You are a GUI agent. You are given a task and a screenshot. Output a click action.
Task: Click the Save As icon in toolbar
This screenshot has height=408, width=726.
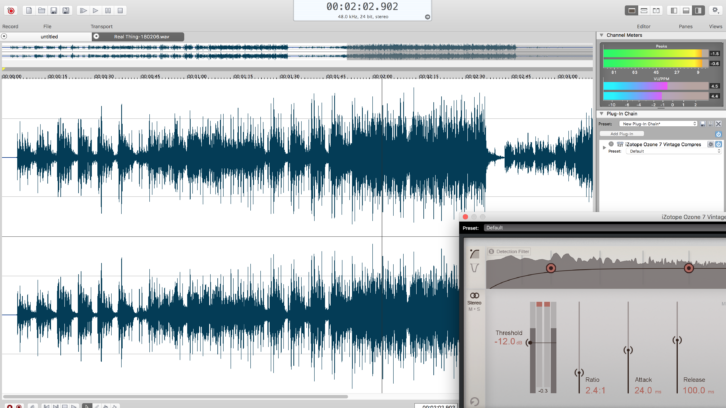coord(66,10)
